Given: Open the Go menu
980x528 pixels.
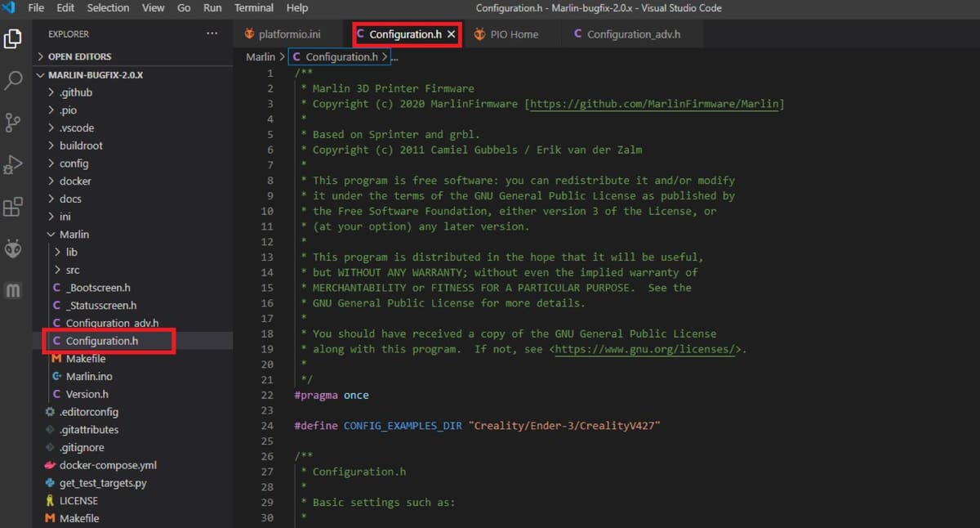Looking at the screenshot, I should tap(184, 8).
